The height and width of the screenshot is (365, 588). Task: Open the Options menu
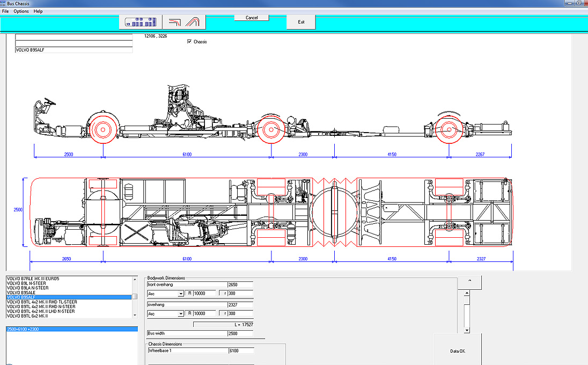21,11
